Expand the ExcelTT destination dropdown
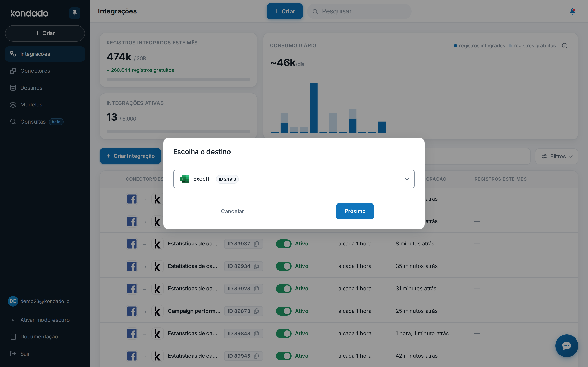Image resolution: width=588 pixels, height=367 pixels. (294, 179)
